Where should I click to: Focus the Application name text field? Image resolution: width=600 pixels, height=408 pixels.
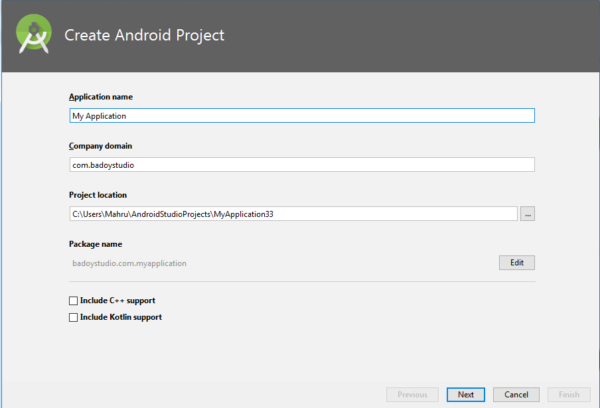[301, 115]
